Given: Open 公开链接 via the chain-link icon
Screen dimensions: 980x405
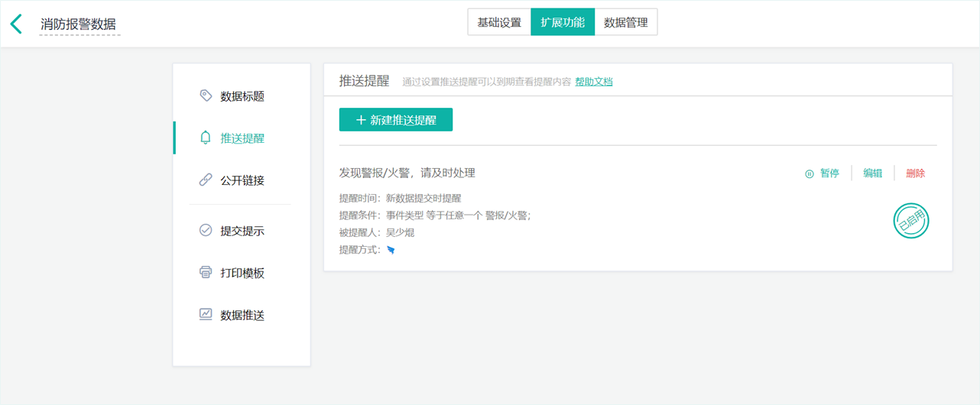Looking at the screenshot, I should click(x=205, y=180).
